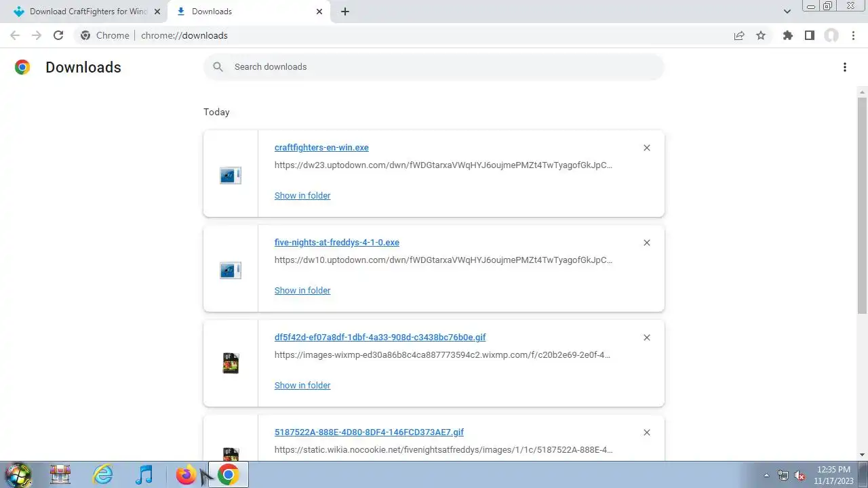
Task: Click the five-nights-at-freddys exe file icon
Action: pos(231,270)
